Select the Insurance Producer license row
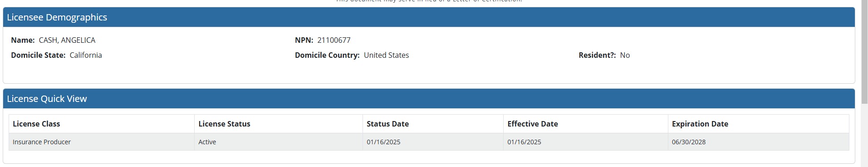Image resolution: width=868 pixels, height=167 pixels. coord(429,142)
